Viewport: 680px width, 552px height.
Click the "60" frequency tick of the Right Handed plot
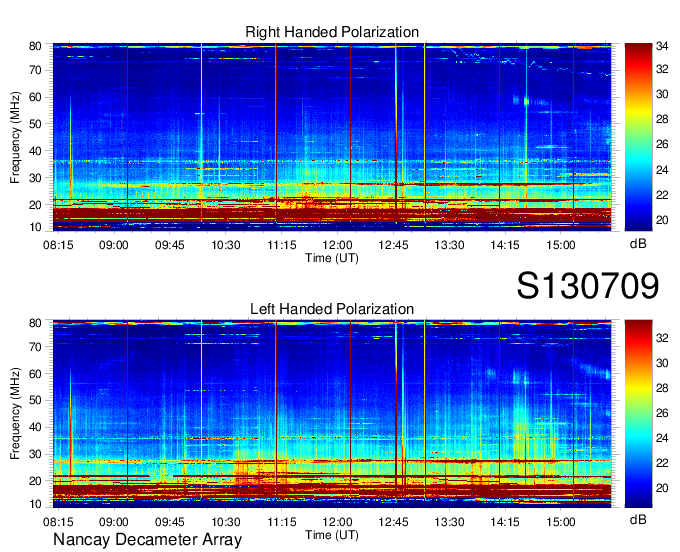coord(35,97)
